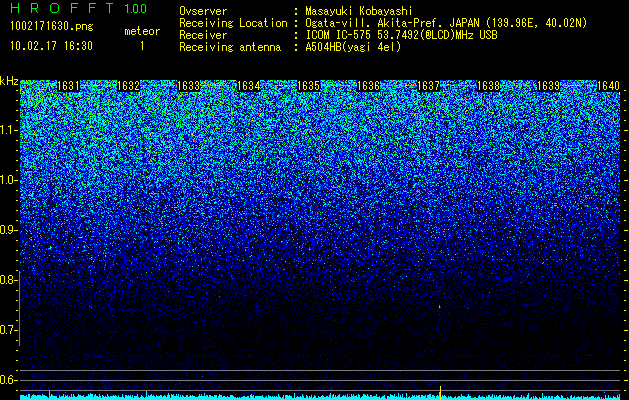
Task: Click the 1637 time marker
Action: pyautogui.click(x=428, y=86)
